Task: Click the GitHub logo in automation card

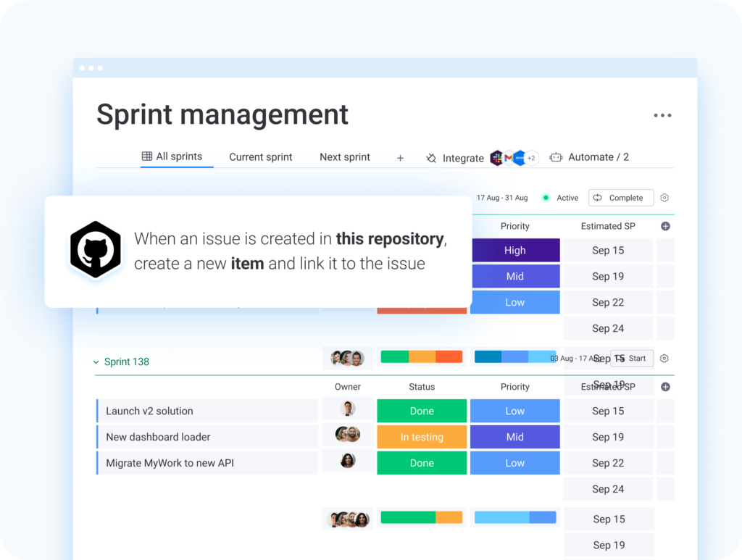Action: pyautogui.click(x=96, y=249)
